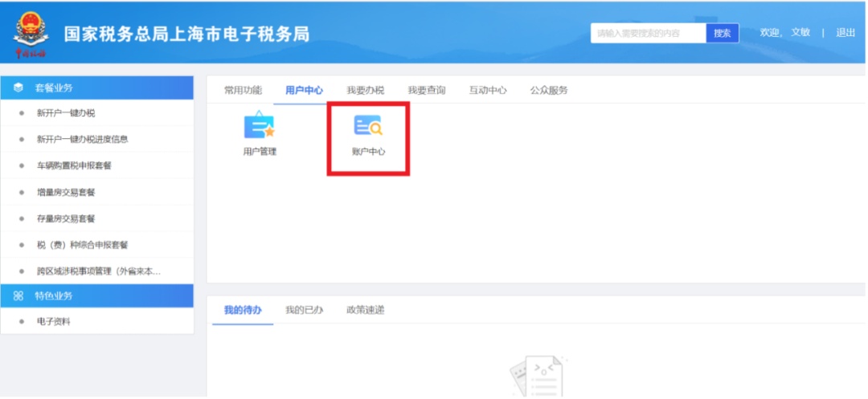Screen dimensions: 868x399
Task: Open 跨区域涉税事项管理 item
Action: pos(99,271)
